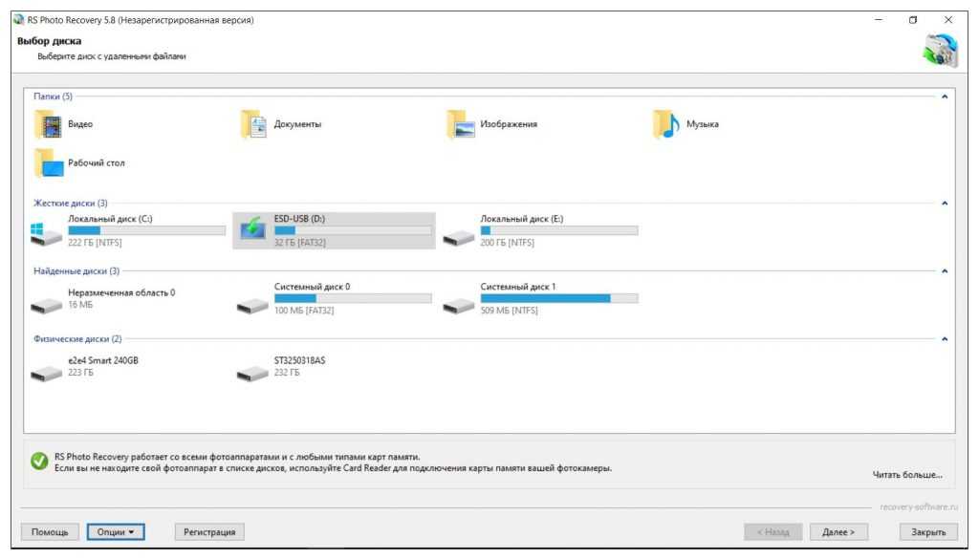
Task: Open the Видео folder icon
Action: coord(48,124)
